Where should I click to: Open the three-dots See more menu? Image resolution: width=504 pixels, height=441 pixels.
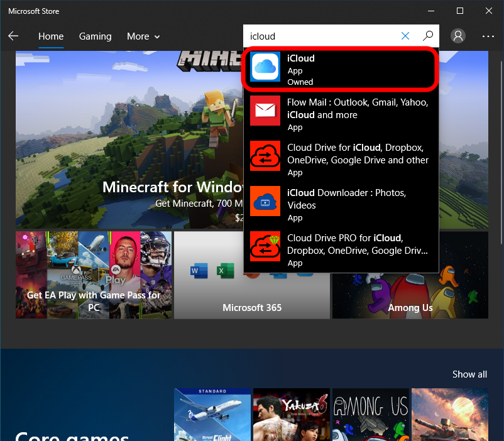click(x=488, y=36)
